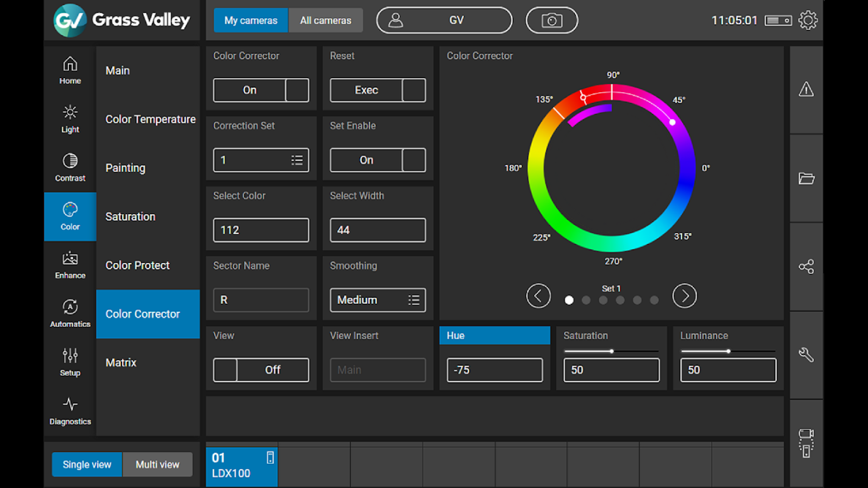Switch to Single view mode
The width and height of the screenshot is (868, 488).
point(87,465)
